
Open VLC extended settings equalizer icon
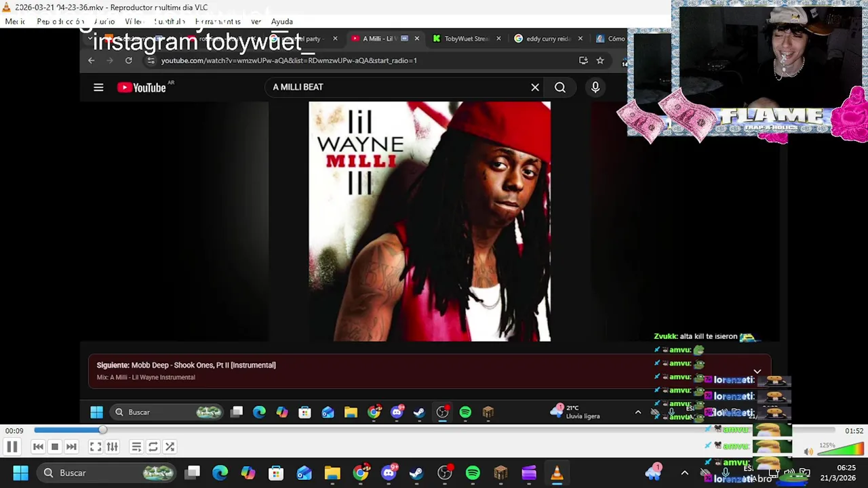(x=113, y=447)
